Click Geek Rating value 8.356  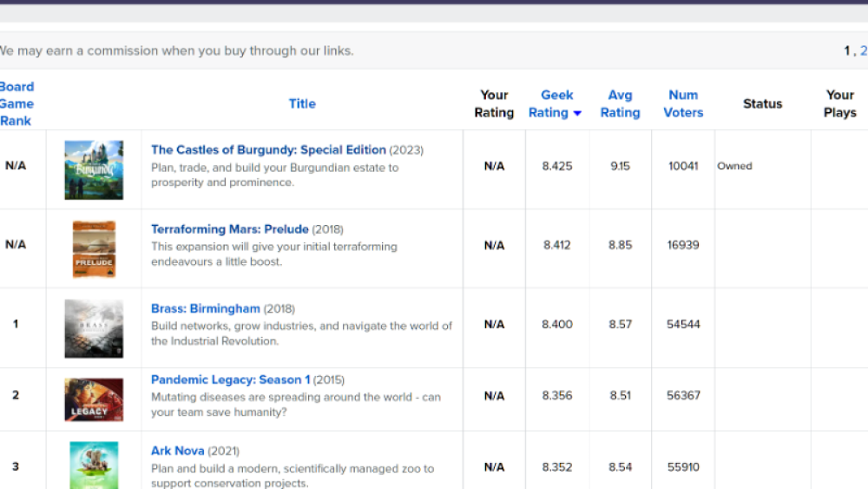coord(557,395)
